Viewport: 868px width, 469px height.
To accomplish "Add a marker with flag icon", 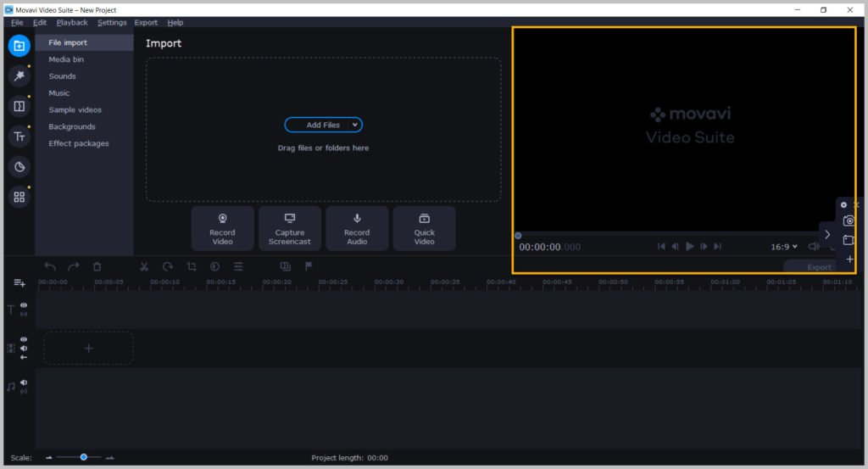I will pyautogui.click(x=309, y=266).
